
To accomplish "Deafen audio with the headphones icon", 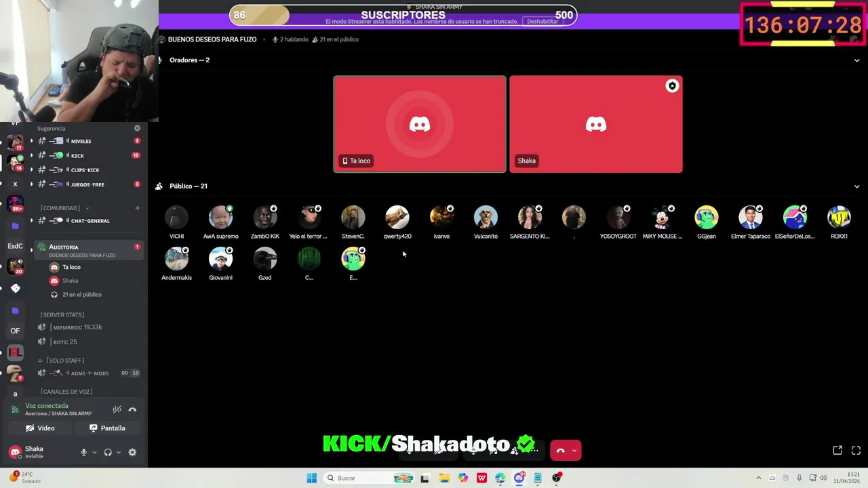I will tap(108, 453).
